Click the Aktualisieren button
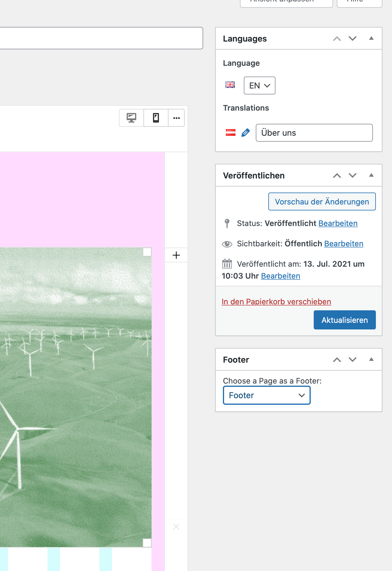This screenshot has height=571, width=392. (344, 320)
